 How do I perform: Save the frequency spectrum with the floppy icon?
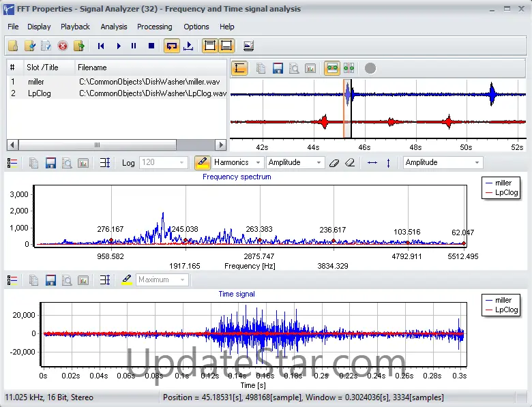[50, 163]
